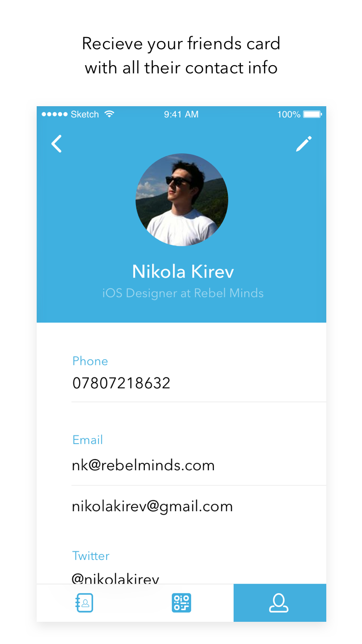The height and width of the screenshot is (644, 362).
Task: Tap the signal strength dots
Action: [x=55, y=114]
